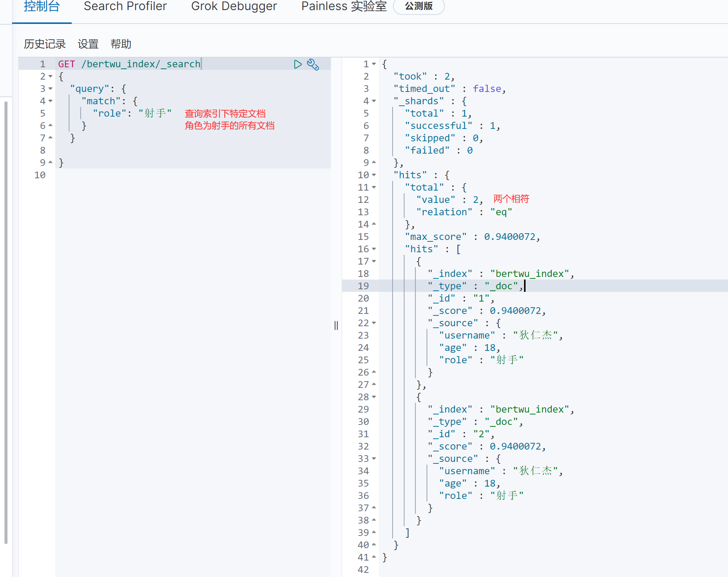This screenshot has height=577, width=728.
Task: Click "failed" : 0 line
Action: (439, 151)
